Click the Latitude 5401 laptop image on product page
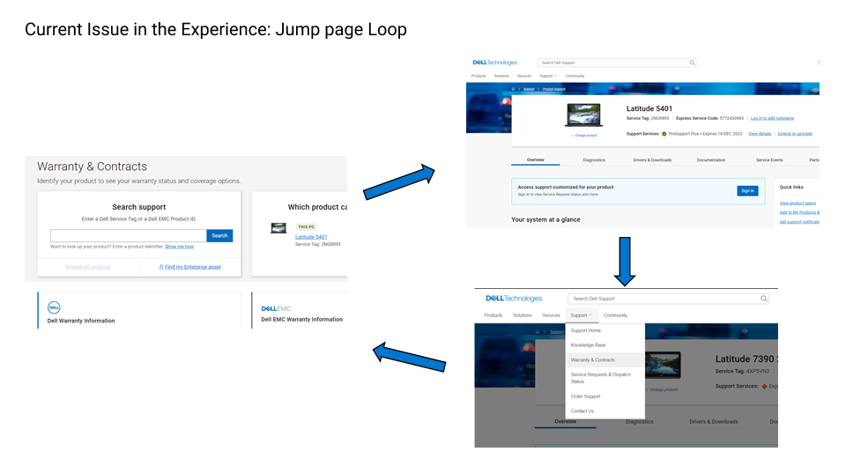The width and height of the screenshot is (868, 474). (x=583, y=115)
